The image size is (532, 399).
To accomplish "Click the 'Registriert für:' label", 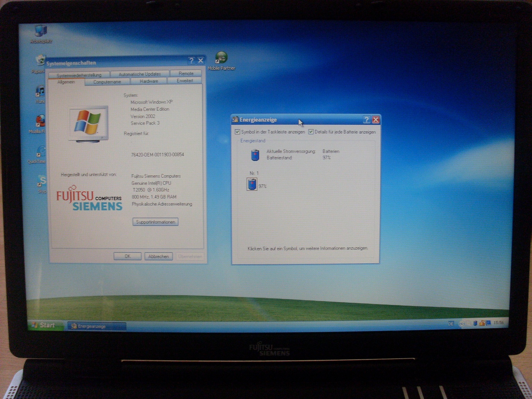I will tap(136, 134).
